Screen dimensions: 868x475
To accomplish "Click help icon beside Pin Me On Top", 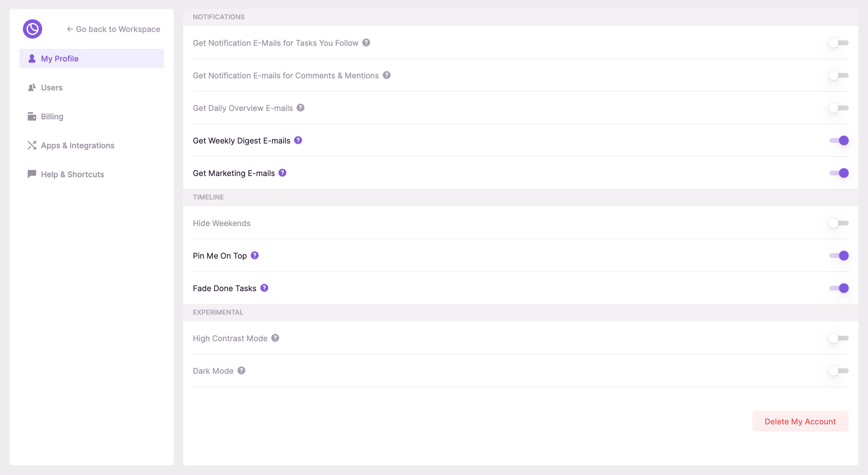I will point(254,255).
